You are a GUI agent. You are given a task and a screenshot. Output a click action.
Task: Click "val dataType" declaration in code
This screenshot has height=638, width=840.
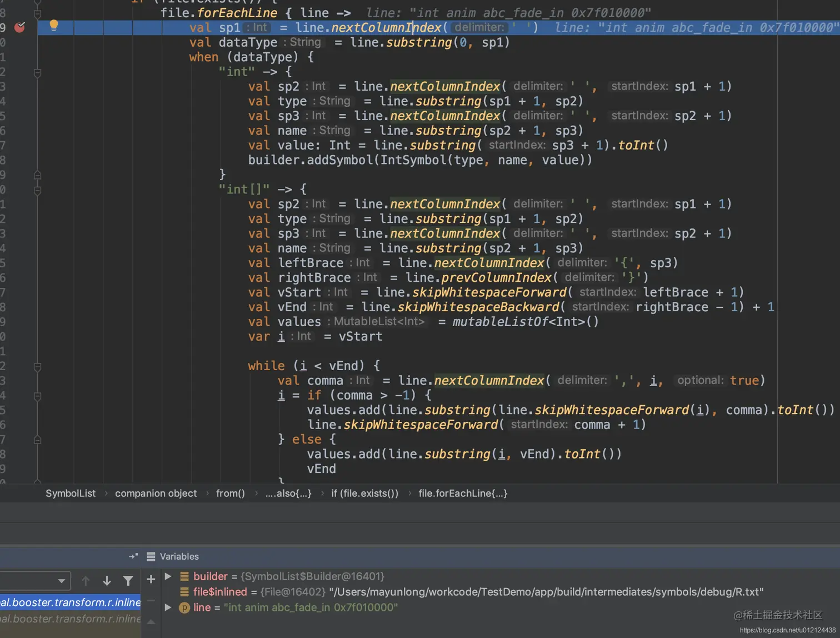coord(233,42)
